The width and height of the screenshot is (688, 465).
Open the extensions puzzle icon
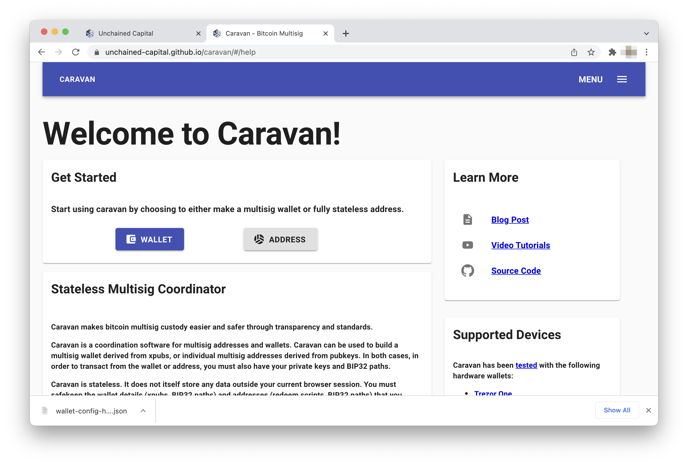[x=612, y=52]
